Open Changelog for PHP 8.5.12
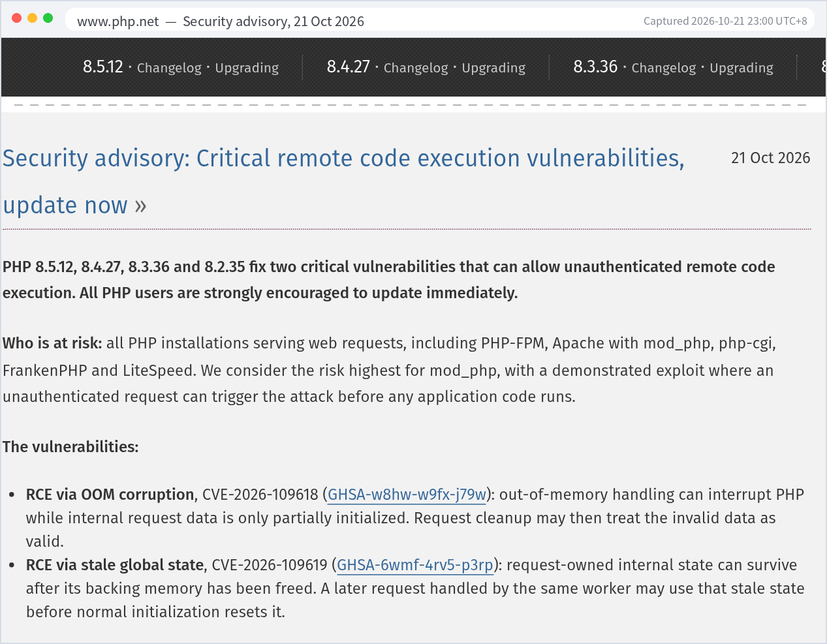The width and height of the screenshot is (827, 644). [x=169, y=68]
